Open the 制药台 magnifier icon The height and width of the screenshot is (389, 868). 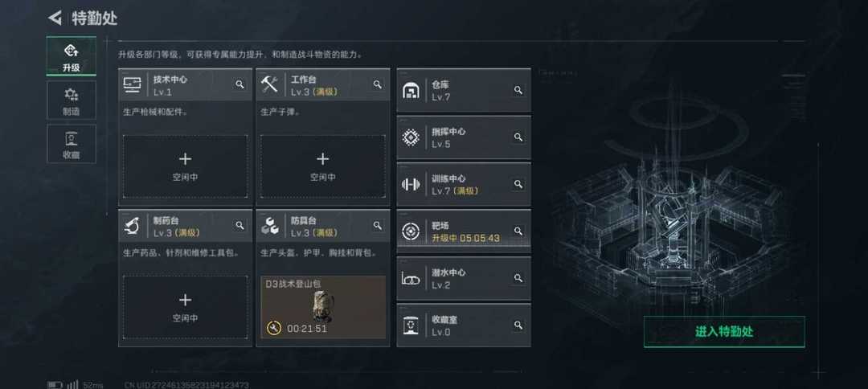240,225
